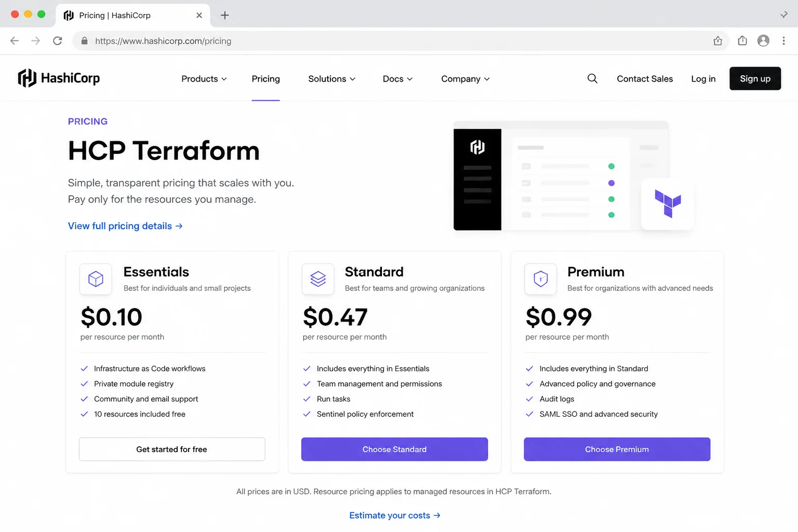Click checkmark beside Infrastructure as Code workflows
This screenshot has width=798, height=532.
(x=84, y=369)
